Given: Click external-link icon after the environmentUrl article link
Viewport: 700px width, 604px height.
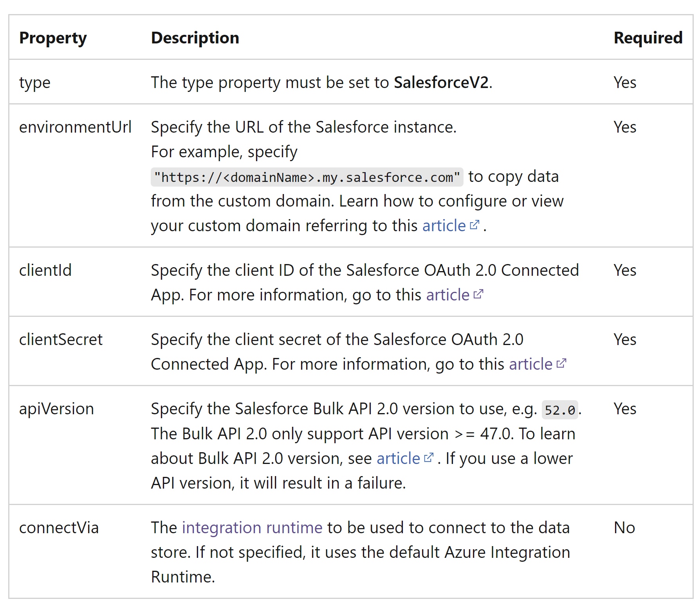Looking at the screenshot, I should pyautogui.click(x=474, y=225).
